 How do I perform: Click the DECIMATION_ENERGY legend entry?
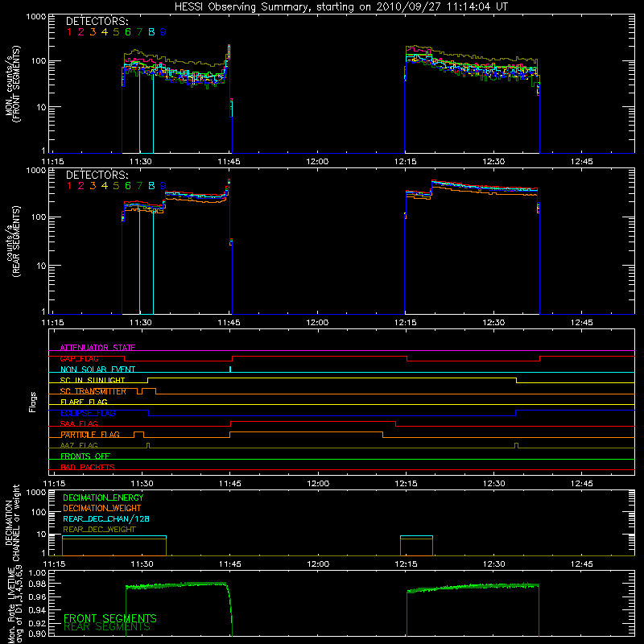pyautogui.click(x=103, y=497)
